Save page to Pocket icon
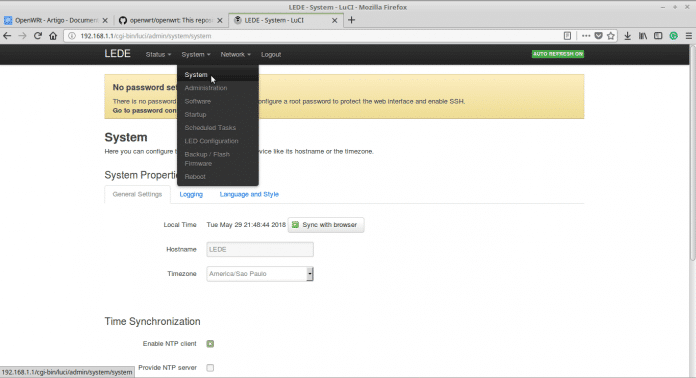This screenshot has width=696, height=378. click(x=598, y=36)
